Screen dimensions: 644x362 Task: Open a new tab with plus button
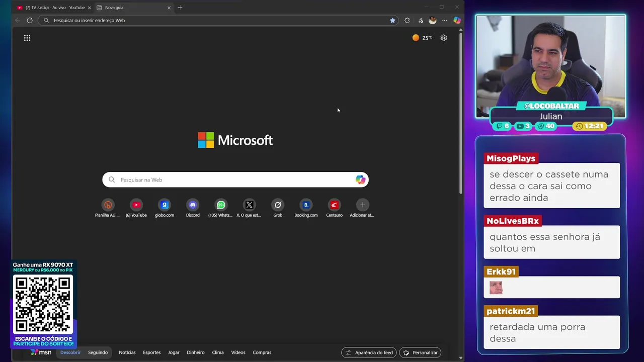[x=180, y=8]
